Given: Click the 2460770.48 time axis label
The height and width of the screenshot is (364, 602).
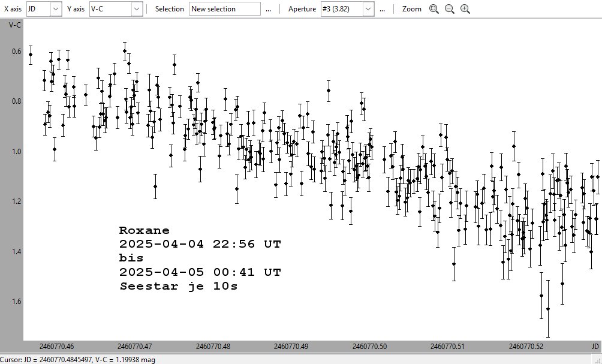Looking at the screenshot, I should [x=213, y=347].
